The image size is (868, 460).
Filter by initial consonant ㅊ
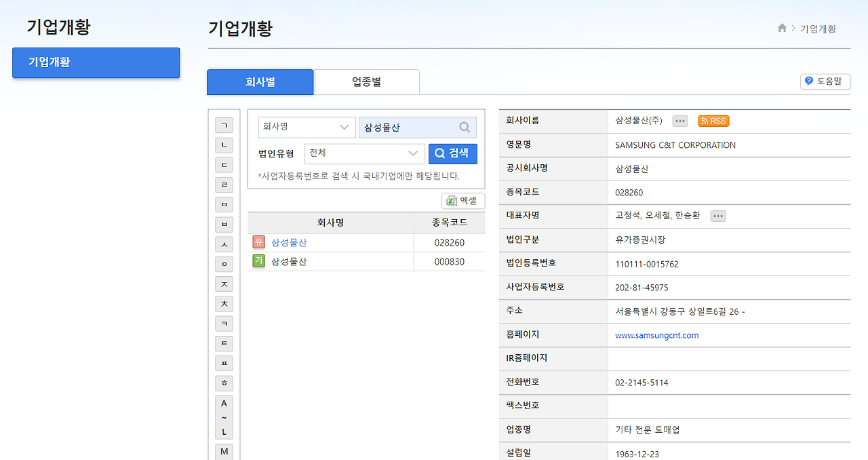pos(224,303)
